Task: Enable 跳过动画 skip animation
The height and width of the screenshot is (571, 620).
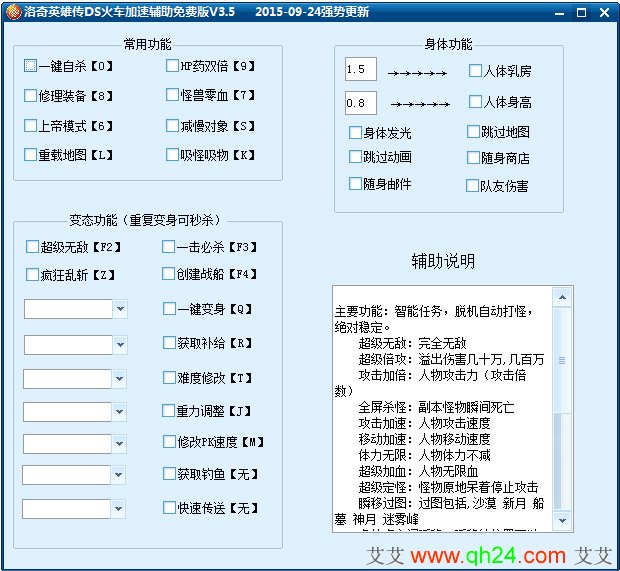Action: tap(355, 157)
